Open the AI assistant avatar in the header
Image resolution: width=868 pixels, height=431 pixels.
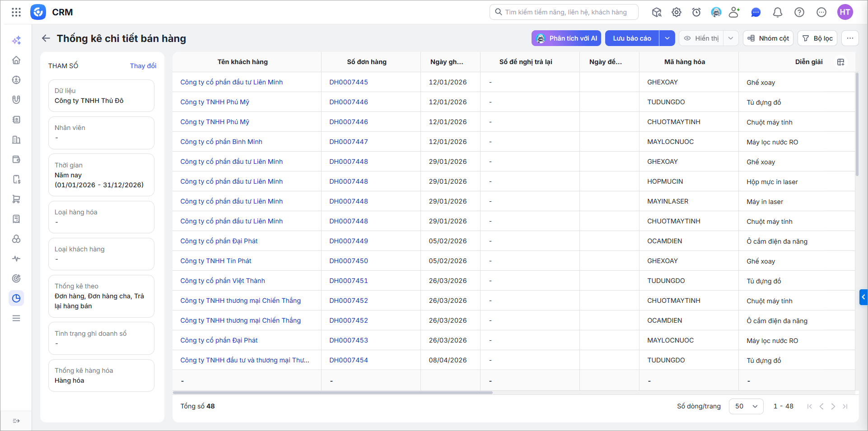click(x=716, y=12)
